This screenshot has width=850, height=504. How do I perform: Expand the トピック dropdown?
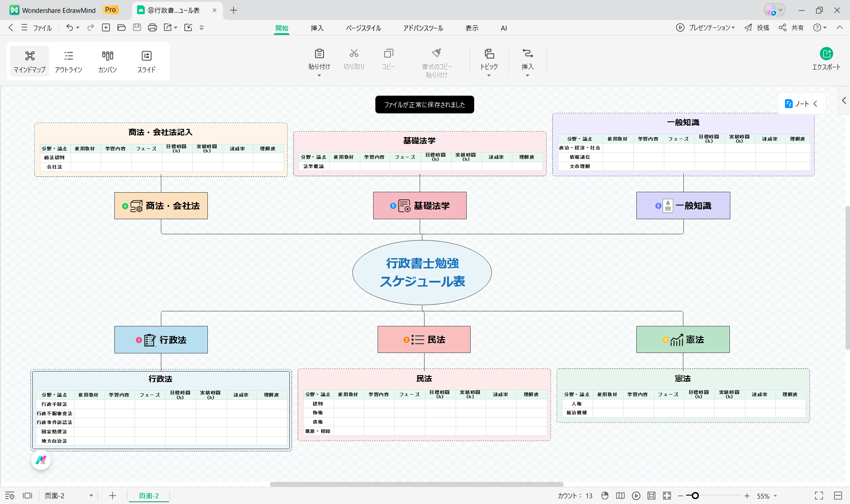pyautogui.click(x=489, y=76)
